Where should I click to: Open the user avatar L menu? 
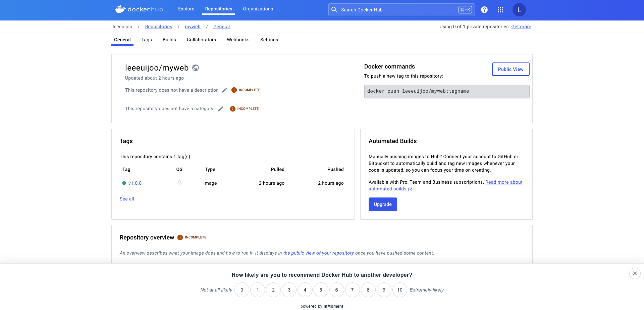(519, 10)
